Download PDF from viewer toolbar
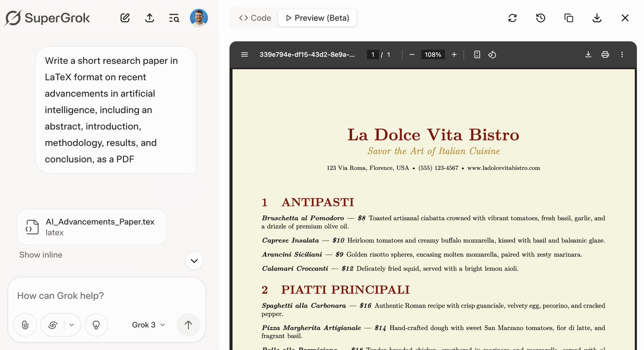The width and height of the screenshot is (644, 350). 588,54
